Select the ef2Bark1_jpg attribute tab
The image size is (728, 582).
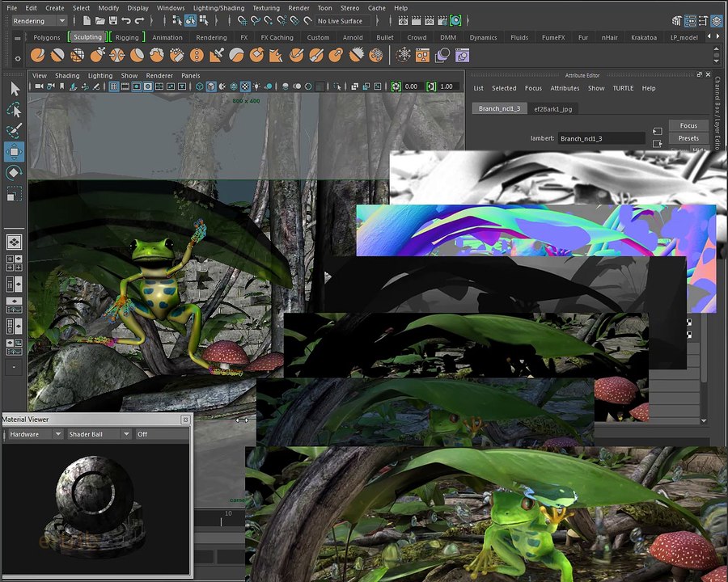553,108
